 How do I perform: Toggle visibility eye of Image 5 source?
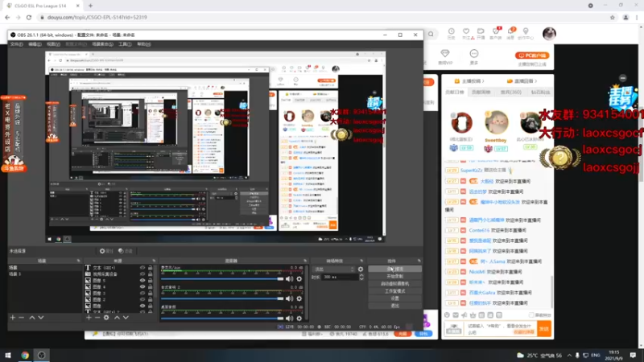[x=142, y=280]
